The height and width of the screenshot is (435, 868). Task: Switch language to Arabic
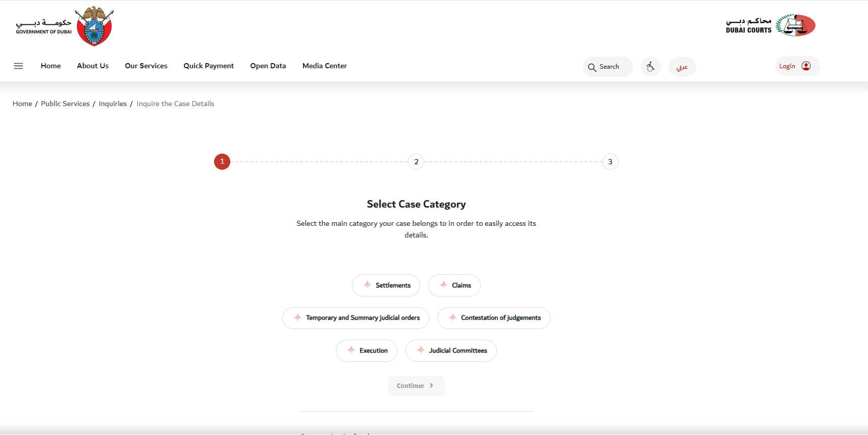(682, 67)
